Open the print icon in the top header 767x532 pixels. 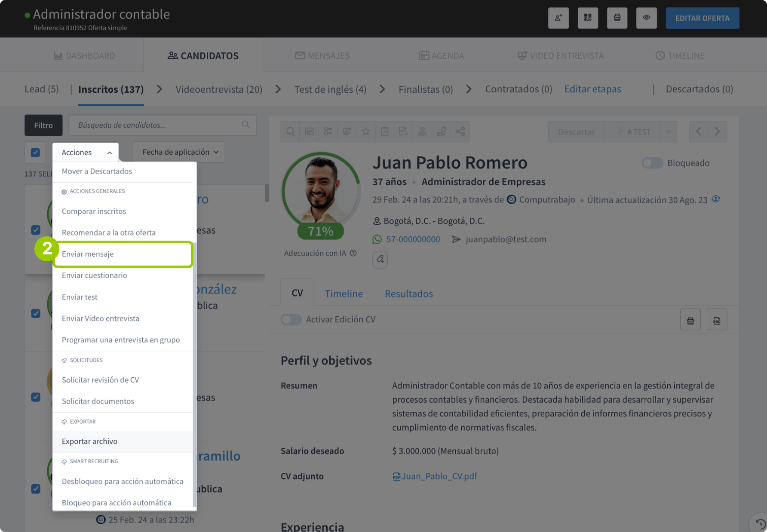[617, 18]
